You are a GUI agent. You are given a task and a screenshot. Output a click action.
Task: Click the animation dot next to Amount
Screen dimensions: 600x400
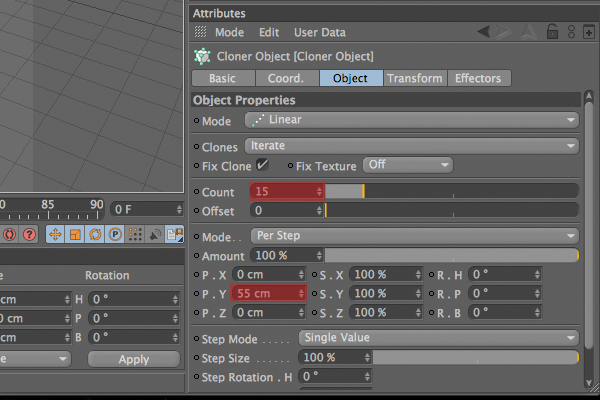(x=196, y=255)
